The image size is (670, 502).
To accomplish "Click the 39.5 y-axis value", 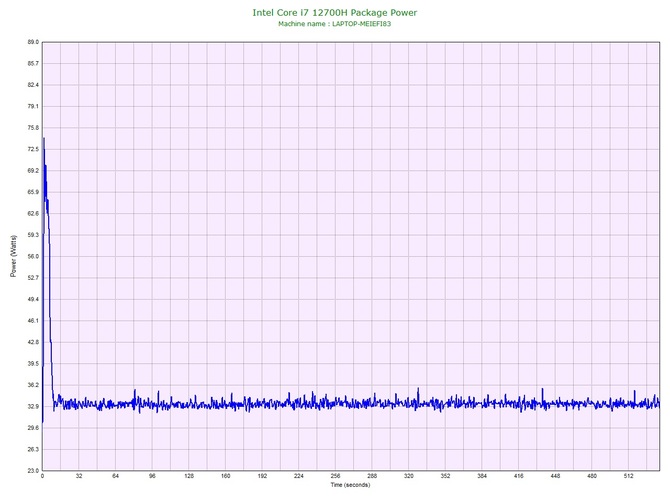I will click(33, 364).
